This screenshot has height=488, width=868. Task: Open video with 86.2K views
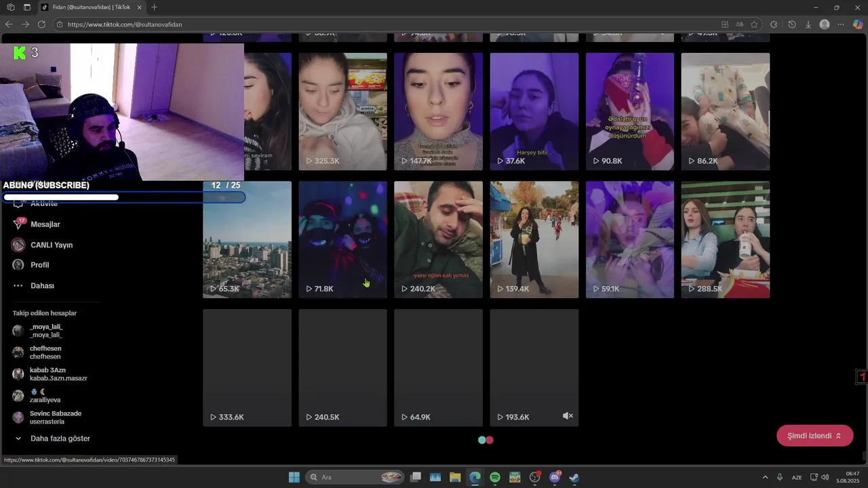pyautogui.click(x=726, y=112)
